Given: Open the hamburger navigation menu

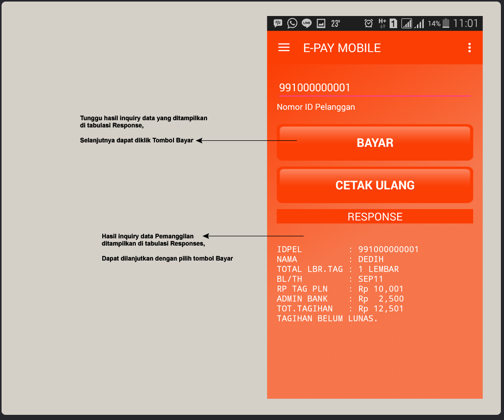Looking at the screenshot, I should [284, 47].
